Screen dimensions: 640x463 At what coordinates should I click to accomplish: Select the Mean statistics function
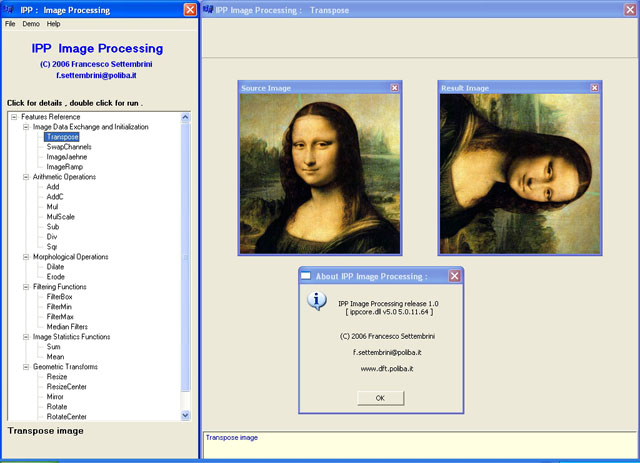pyautogui.click(x=56, y=357)
